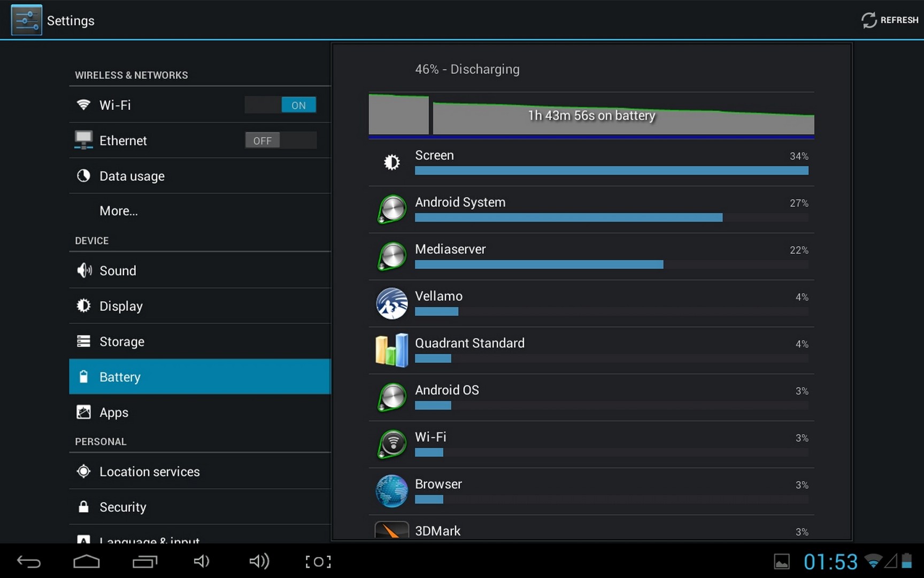Tap the Language & input sidebar row

tap(200, 535)
